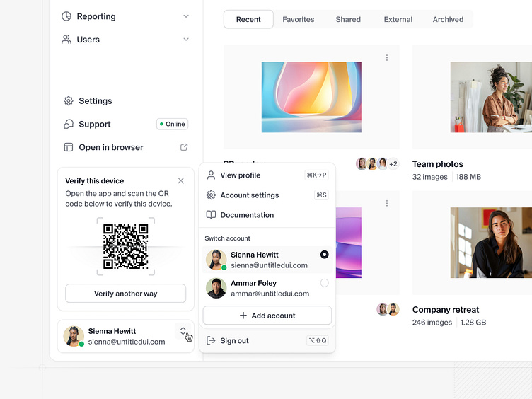Choose Sign out from the menu

point(267,340)
